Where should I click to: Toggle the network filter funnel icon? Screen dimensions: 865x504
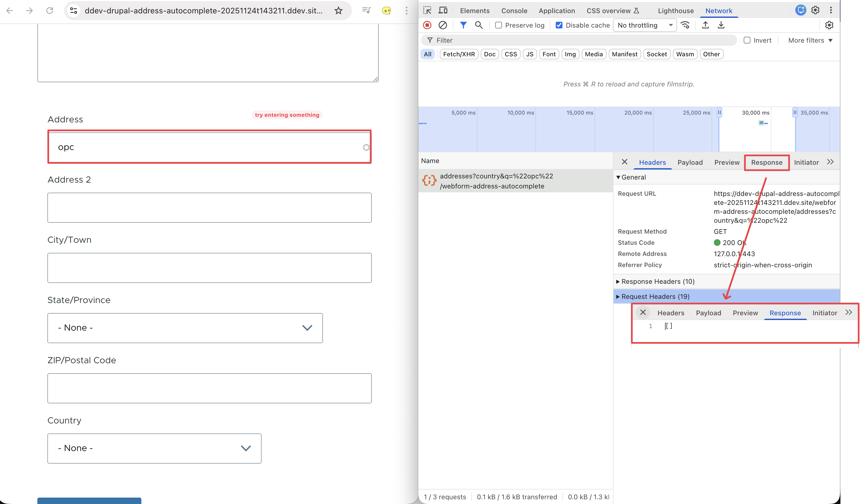point(463,25)
